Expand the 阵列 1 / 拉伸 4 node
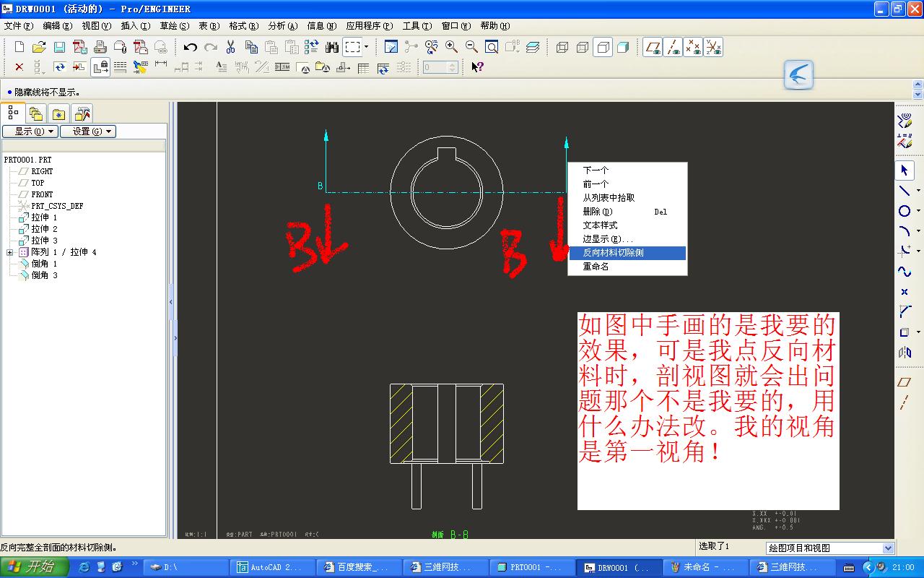 [10, 252]
